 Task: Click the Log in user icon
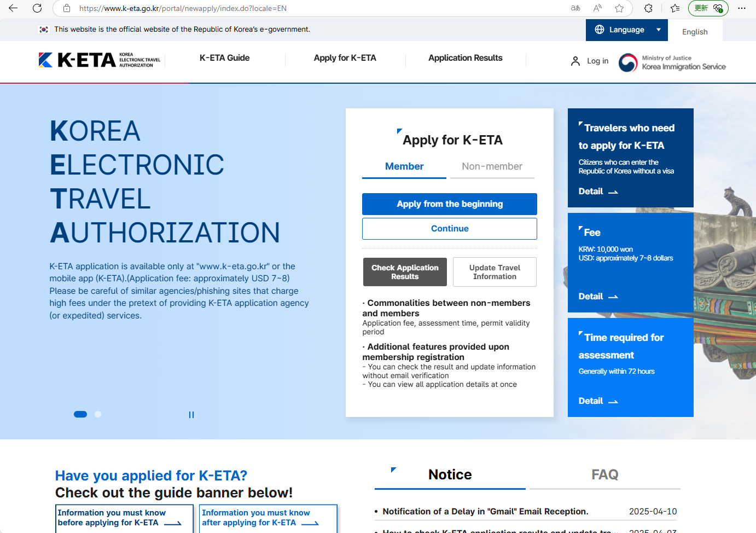coord(575,61)
